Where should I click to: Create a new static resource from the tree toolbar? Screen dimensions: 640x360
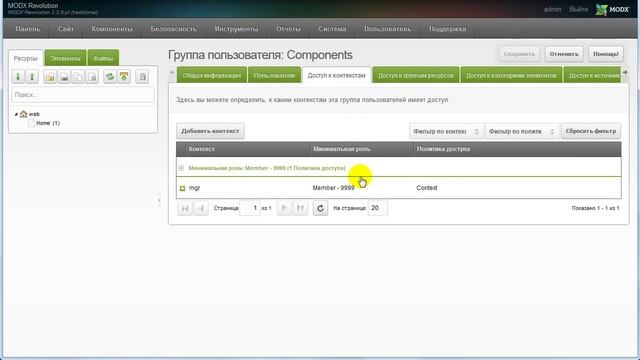pyautogui.click(x=92, y=77)
